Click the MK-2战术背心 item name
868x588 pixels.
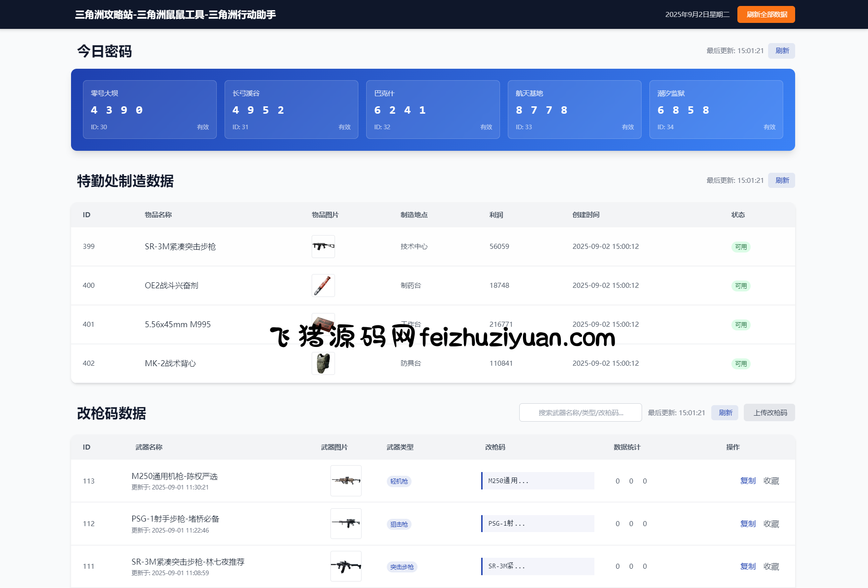tap(170, 363)
